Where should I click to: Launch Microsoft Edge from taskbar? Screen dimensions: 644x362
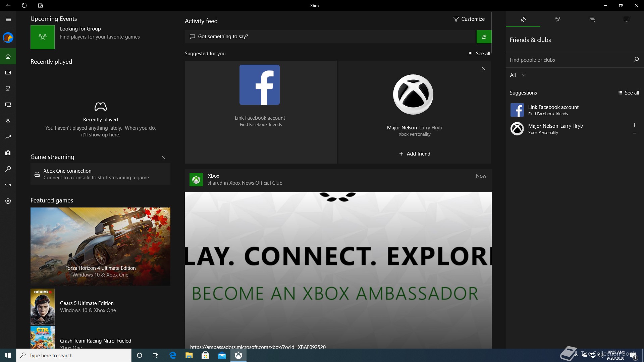(173, 355)
